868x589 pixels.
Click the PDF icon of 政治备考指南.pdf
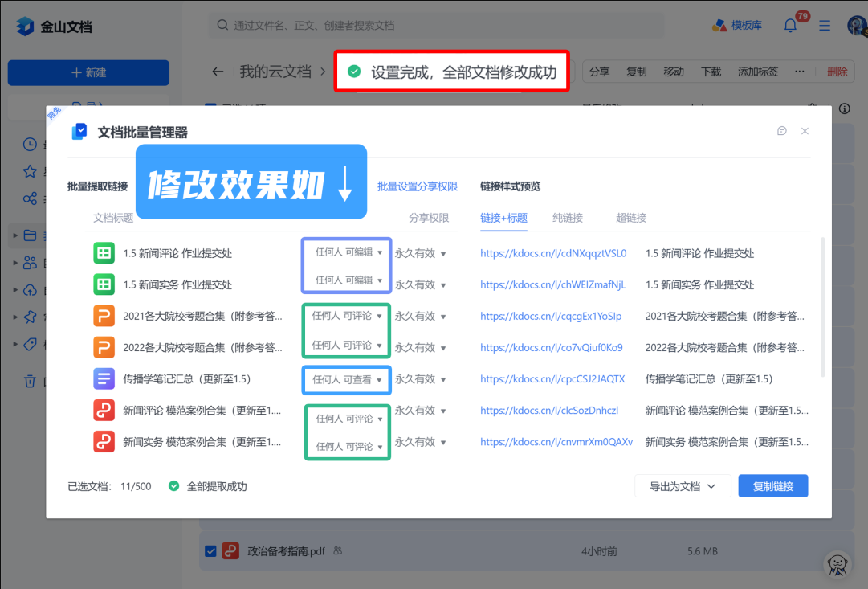[231, 551]
